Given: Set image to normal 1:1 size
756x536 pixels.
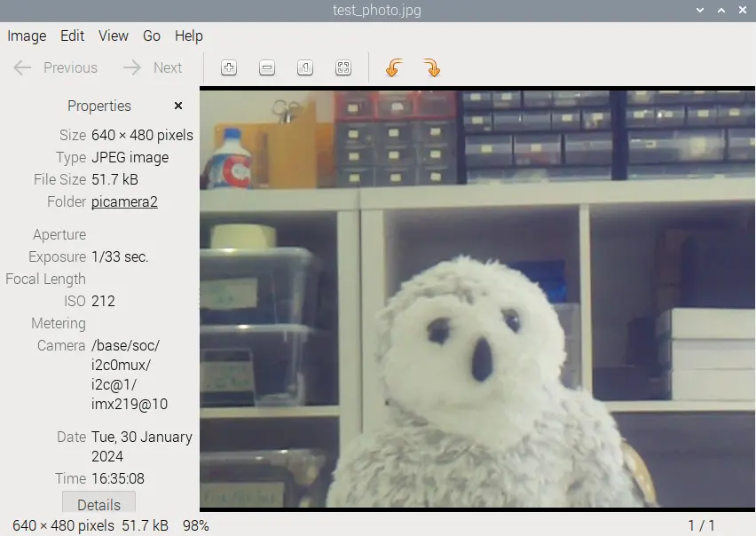Looking at the screenshot, I should (x=305, y=67).
